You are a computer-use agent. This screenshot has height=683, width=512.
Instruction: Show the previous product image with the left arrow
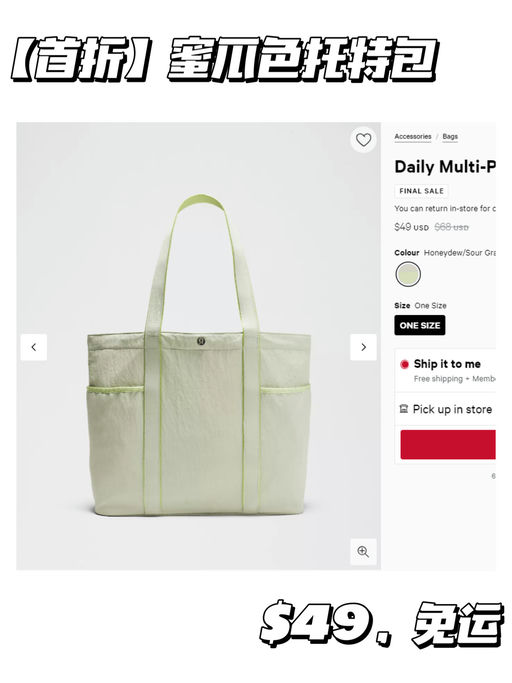[34, 347]
